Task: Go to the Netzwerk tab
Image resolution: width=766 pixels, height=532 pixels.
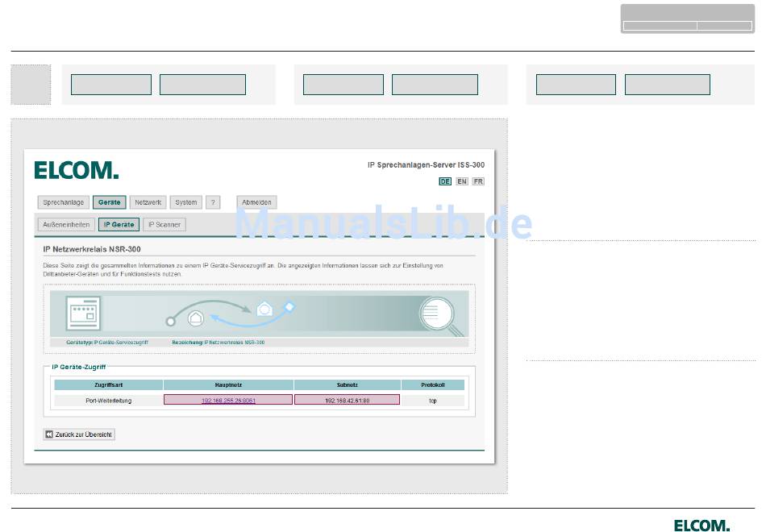Action: (x=148, y=202)
